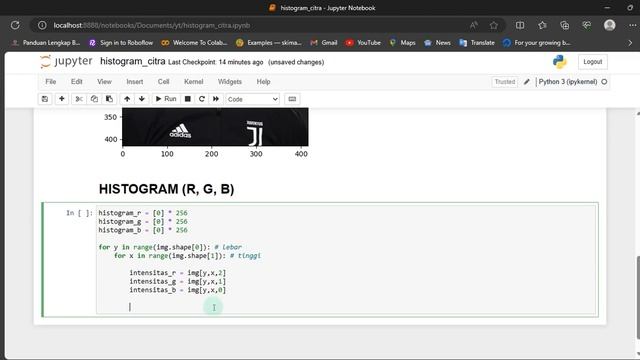Click the Python logo icon in header
Screen dimensions: 640x360
tap(560, 62)
